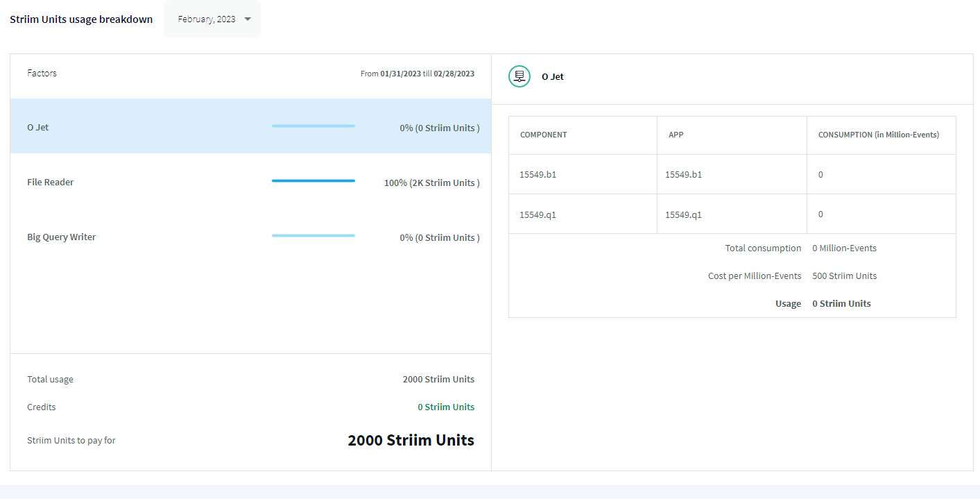Image resolution: width=980 pixels, height=499 pixels.
Task: Click component cell 15549.b1
Action: coord(538,174)
